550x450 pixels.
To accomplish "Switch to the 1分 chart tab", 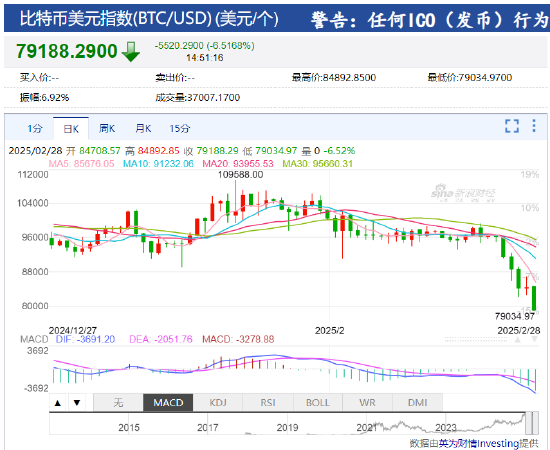I will coord(35,128).
